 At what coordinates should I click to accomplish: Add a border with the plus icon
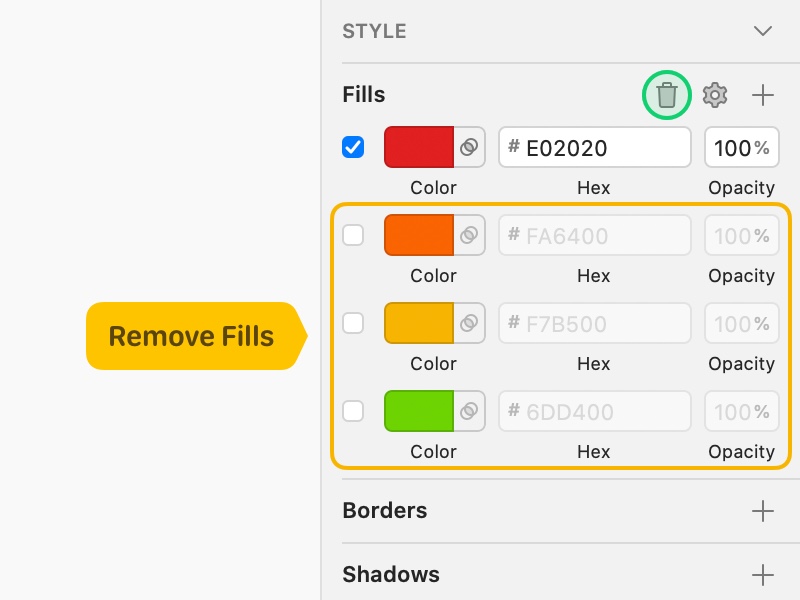pos(763,511)
